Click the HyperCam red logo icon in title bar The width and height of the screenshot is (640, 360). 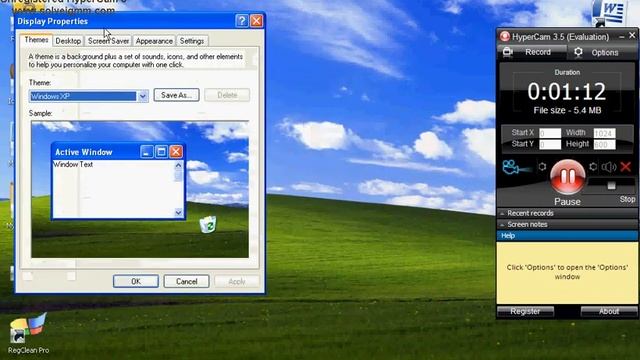505,36
